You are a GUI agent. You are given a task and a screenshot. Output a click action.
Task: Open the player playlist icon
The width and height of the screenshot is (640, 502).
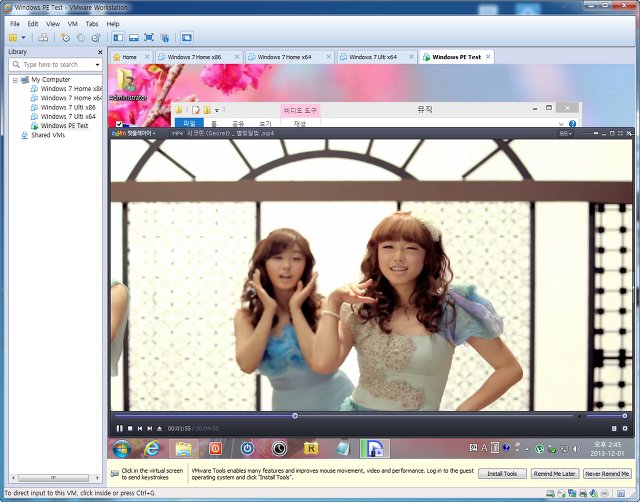pos(614,428)
